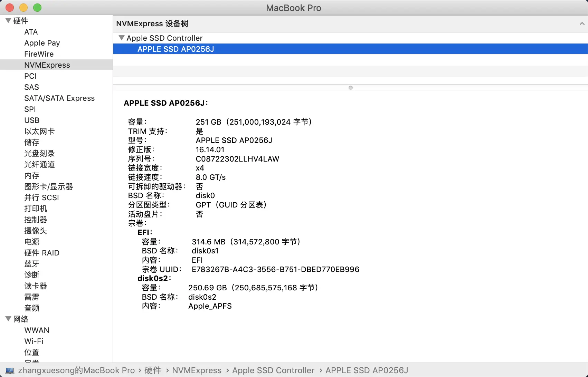Collapse the 硬件 category triangle

coord(8,21)
